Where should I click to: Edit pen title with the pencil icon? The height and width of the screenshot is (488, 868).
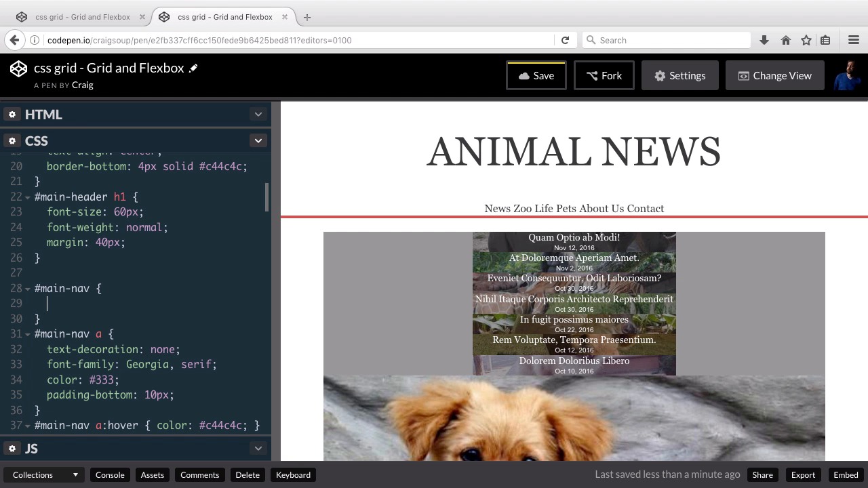pos(193,68)
